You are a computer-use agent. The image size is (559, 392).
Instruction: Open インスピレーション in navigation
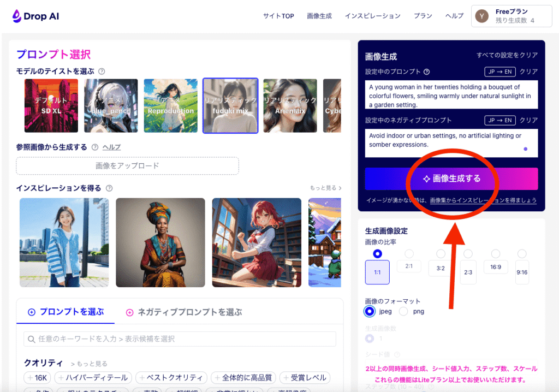click(x=372, y=16)
